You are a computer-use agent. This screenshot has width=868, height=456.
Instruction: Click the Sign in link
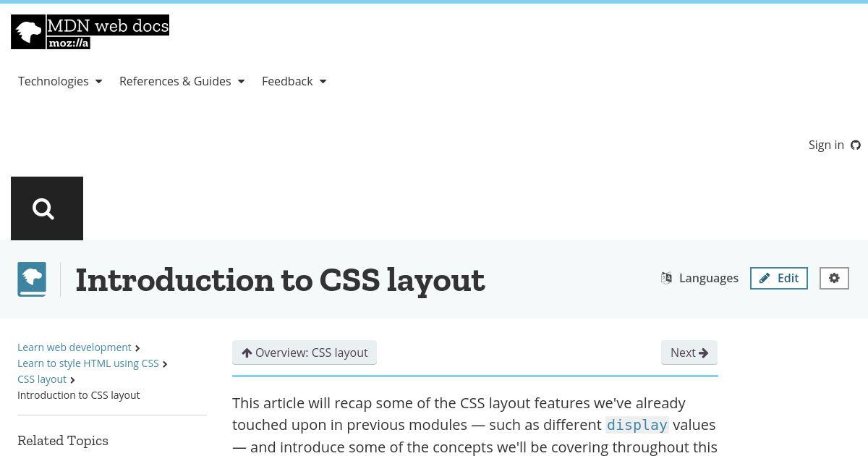(826, 145)
